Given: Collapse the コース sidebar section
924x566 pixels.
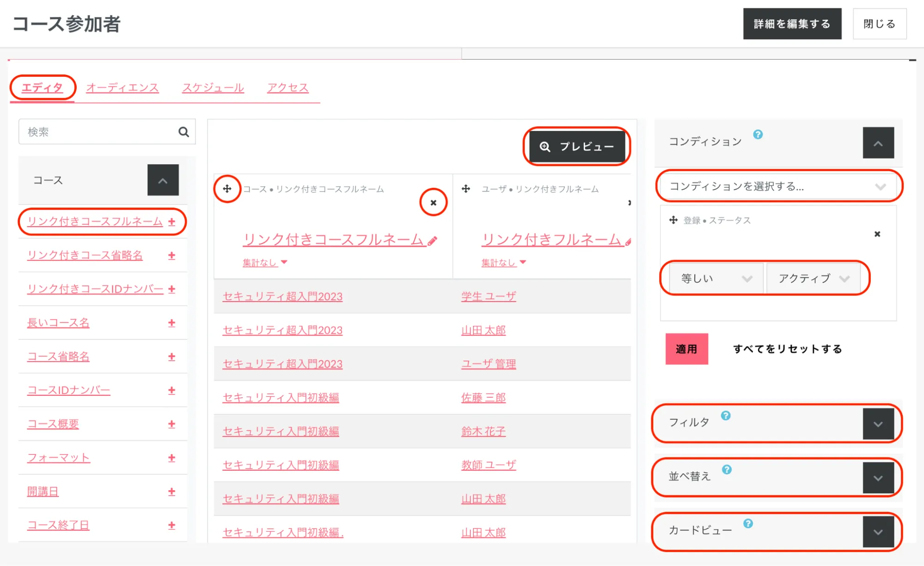Looking at the screenshot, I should pyautogui.click(x=163, y=180).
